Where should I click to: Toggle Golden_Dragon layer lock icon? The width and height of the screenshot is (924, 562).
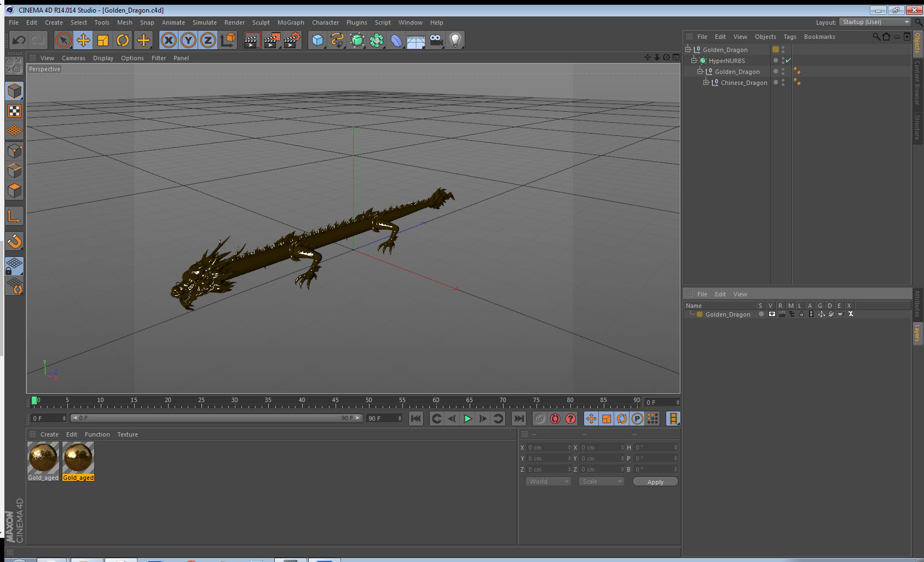click(x=801, y=314)
